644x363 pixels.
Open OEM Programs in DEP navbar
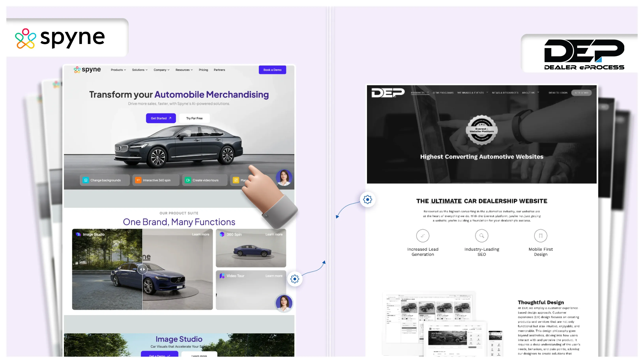click(443, 93)
